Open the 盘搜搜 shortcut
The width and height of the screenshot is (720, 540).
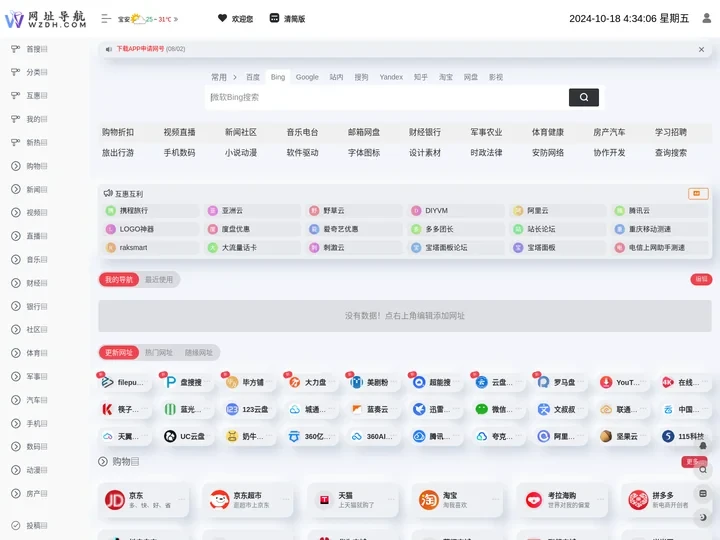187,382
